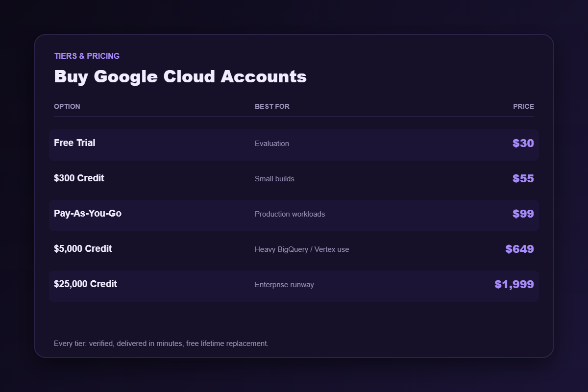
Task: Click the 'Enterprise runway' description cell
Action: 284,285
